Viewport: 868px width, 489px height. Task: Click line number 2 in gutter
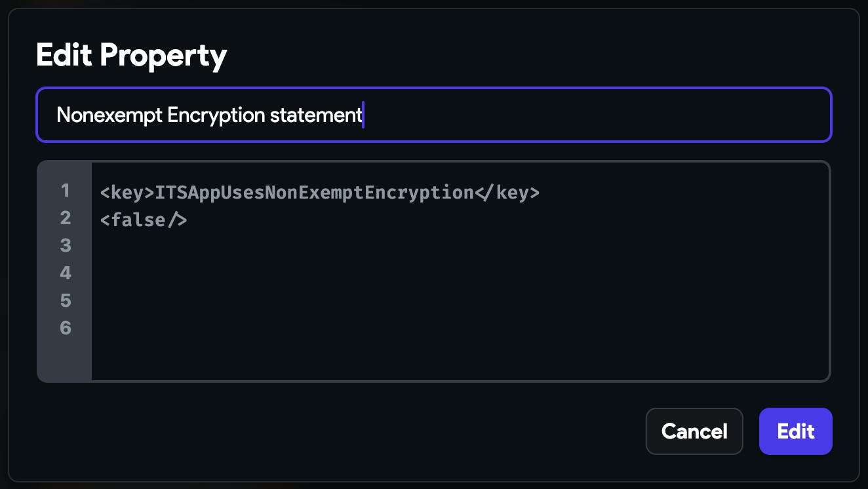click(65, 218)
